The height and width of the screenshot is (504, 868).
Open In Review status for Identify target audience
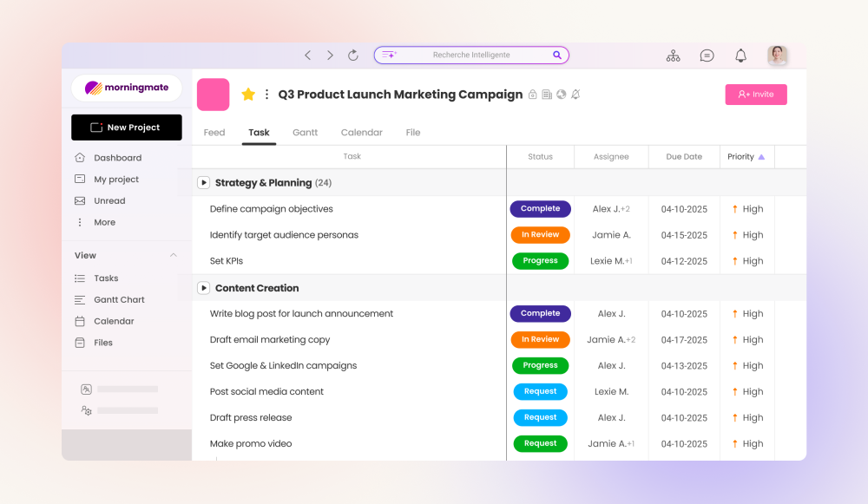coord(540,235)
